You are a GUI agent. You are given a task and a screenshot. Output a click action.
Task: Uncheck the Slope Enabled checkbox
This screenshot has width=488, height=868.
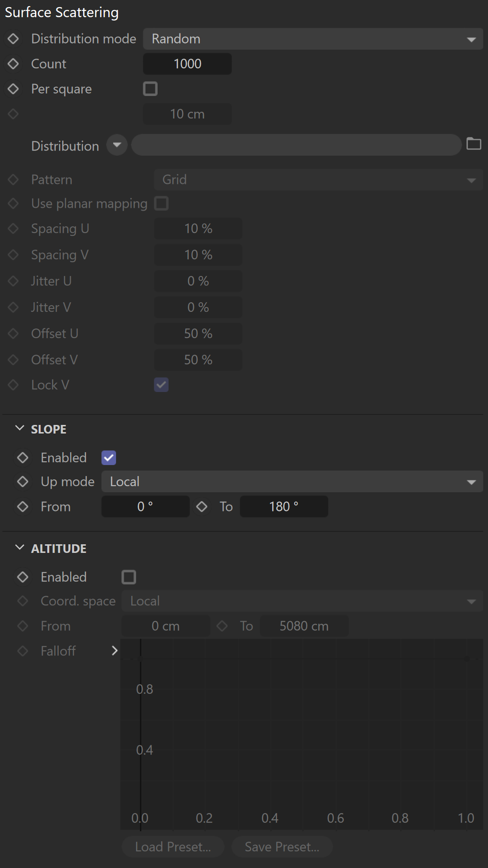coord(109,458)
